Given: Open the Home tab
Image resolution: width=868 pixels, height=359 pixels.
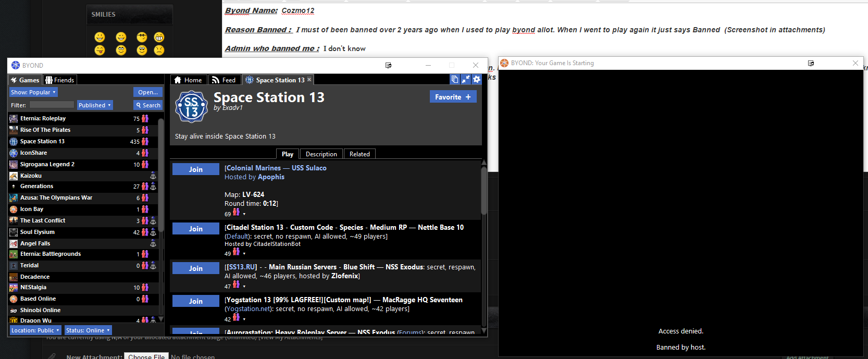Looking at the screenshot, I should pyautogui.click(x=188, y=80).
